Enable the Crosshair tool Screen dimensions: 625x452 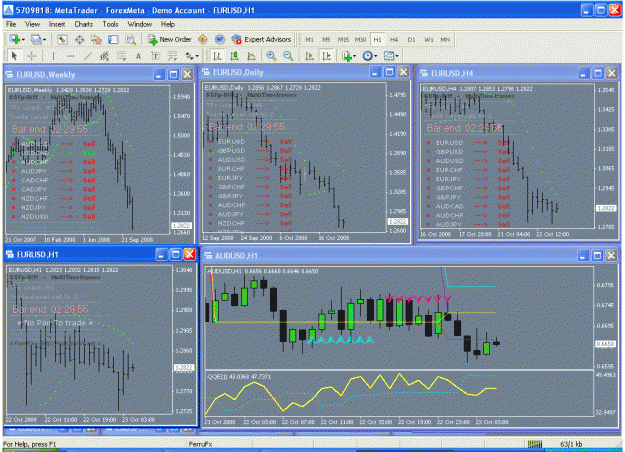coord(32,56)
